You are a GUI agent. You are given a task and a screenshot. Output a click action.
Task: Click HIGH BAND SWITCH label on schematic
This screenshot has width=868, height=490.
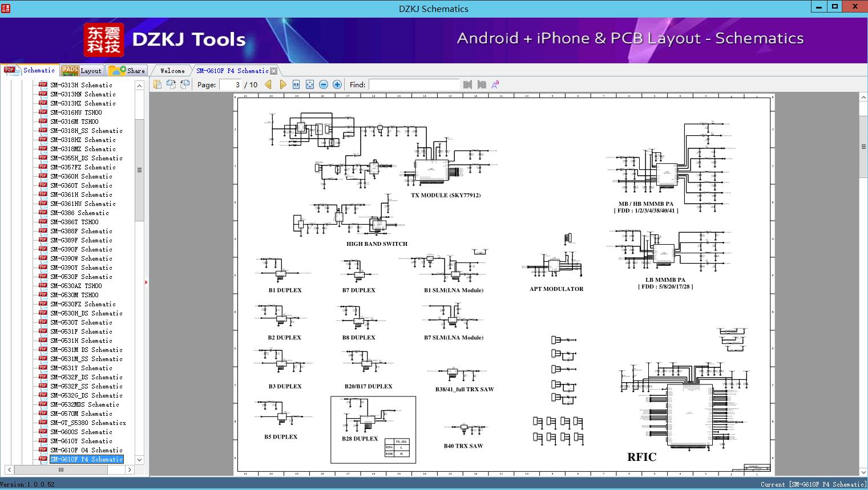(377, 244)
